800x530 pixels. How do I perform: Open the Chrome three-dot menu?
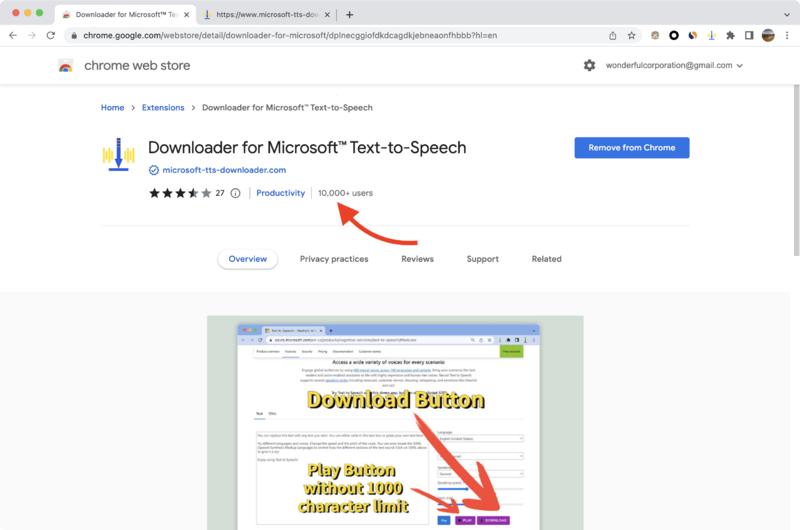click(x=786, y=35)
